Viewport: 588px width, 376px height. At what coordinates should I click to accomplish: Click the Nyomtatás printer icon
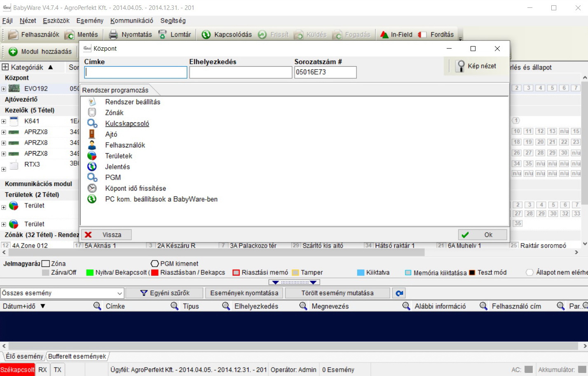113,35
